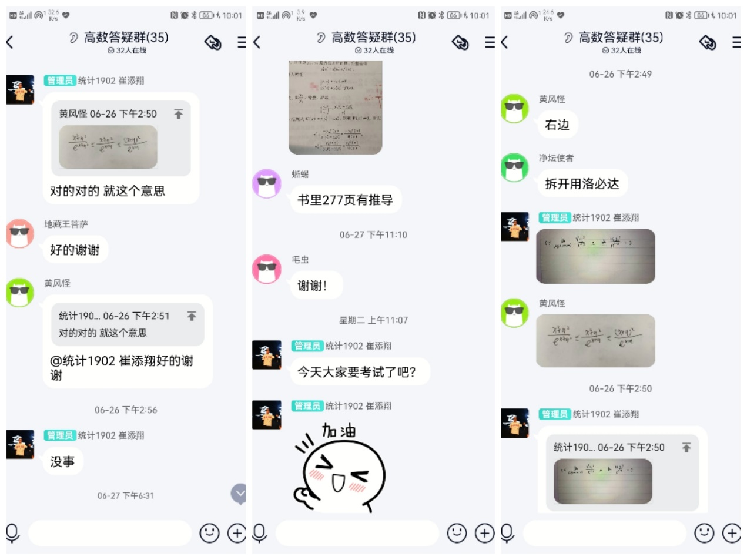Open 黄风怪's formula image in the right chat
The image size is (747, 560).
[595, 341]
